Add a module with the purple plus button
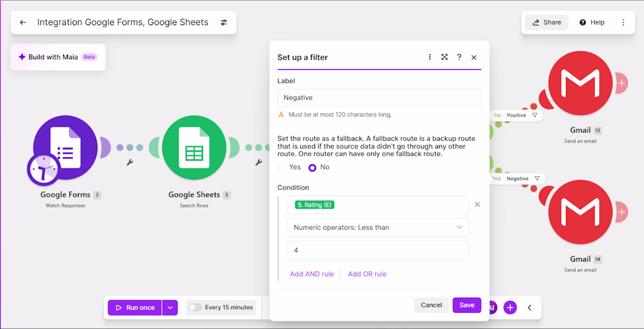The image size is (644, 329). 510,307
